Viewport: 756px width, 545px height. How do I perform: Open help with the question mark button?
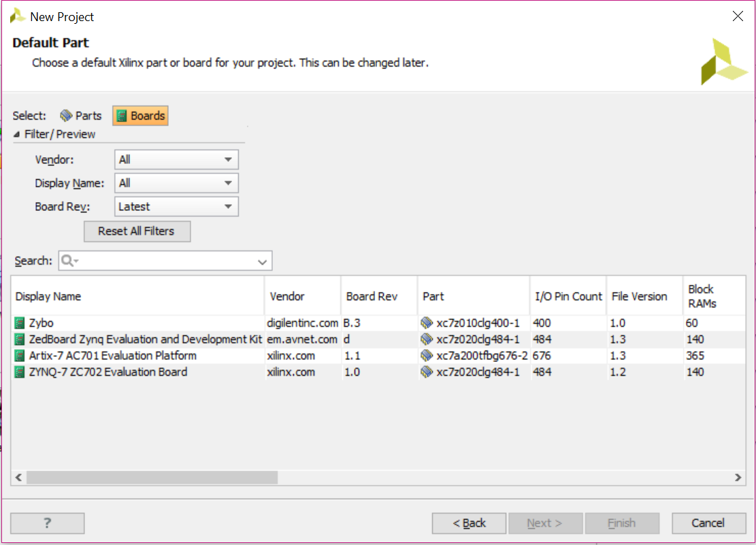pyautogui.click(x=47, y=523)
